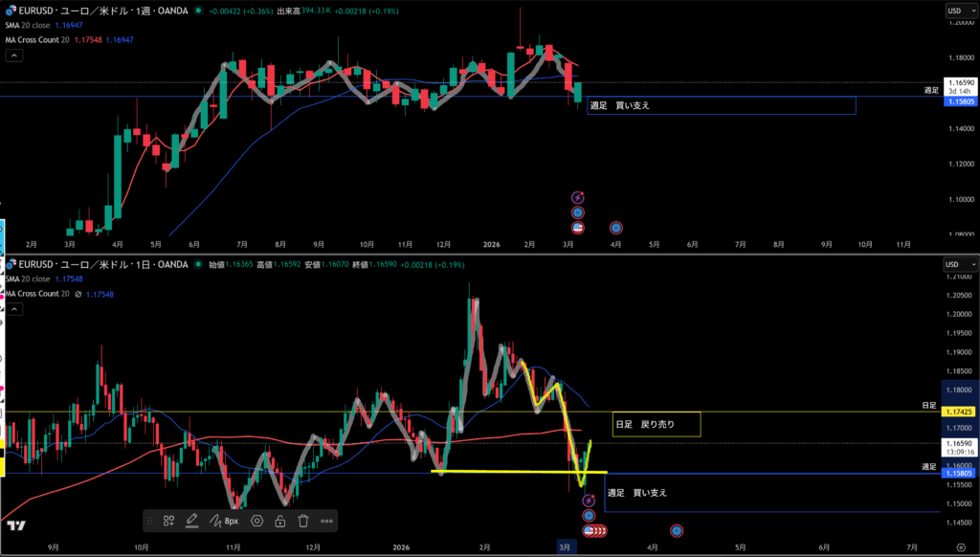Screen dimensions: 980x557
Task: Click the 日足 戻り売り text box annotation
Action: click(x=657, y=424)
